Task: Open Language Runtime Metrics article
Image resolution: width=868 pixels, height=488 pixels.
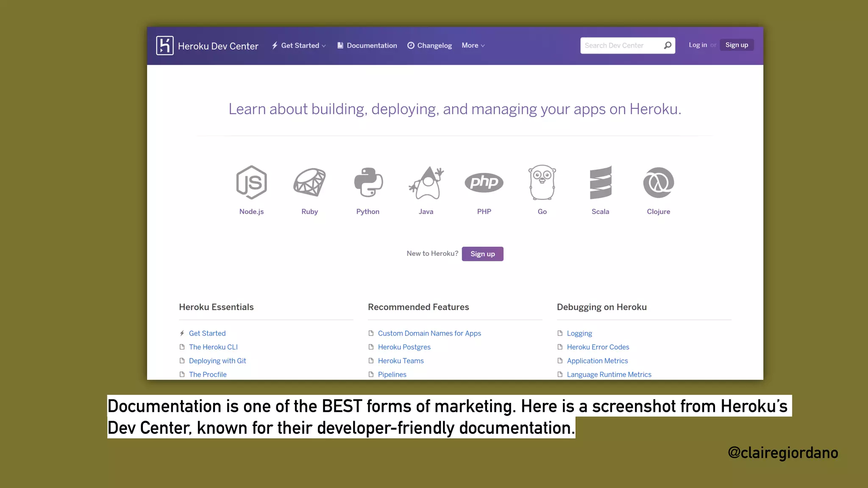Action: [x=609, y=374]
